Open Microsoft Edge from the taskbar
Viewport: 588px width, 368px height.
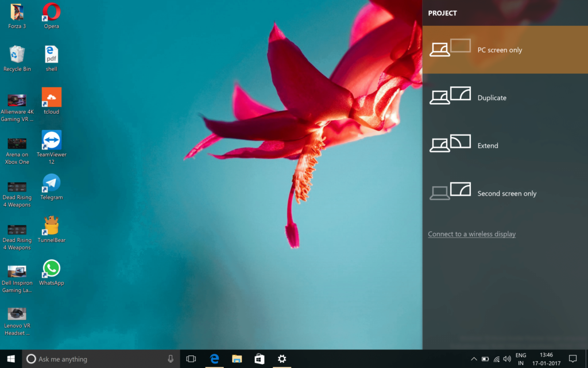[x=214, y=359]
